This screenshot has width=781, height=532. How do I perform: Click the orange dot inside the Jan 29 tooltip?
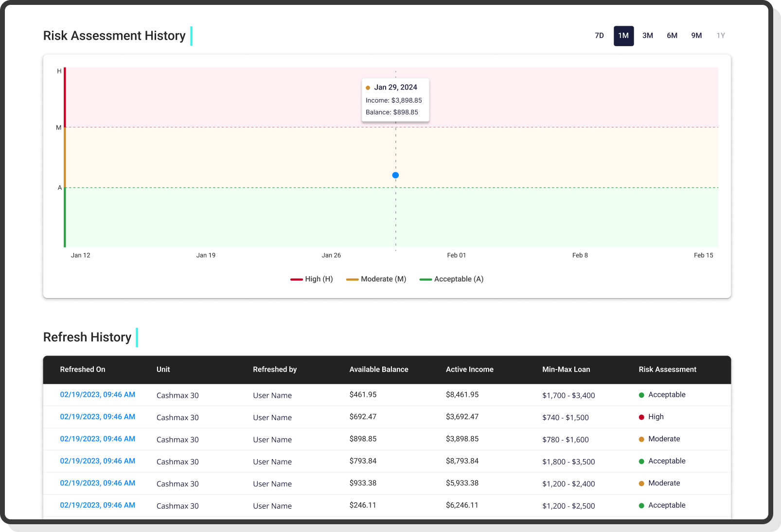368,88
